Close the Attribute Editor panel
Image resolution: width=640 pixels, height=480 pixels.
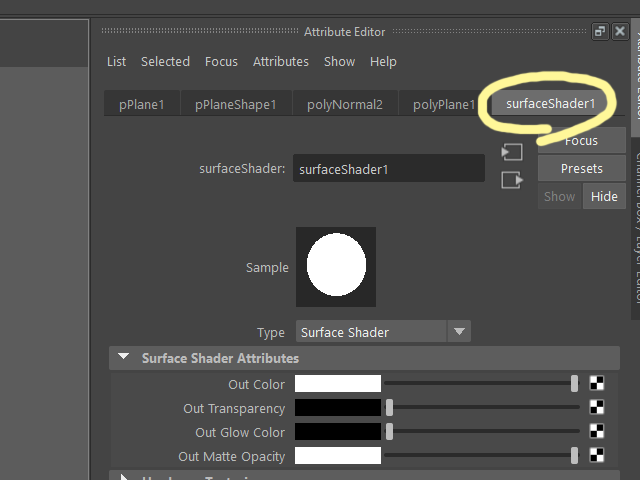pos(620,31)
